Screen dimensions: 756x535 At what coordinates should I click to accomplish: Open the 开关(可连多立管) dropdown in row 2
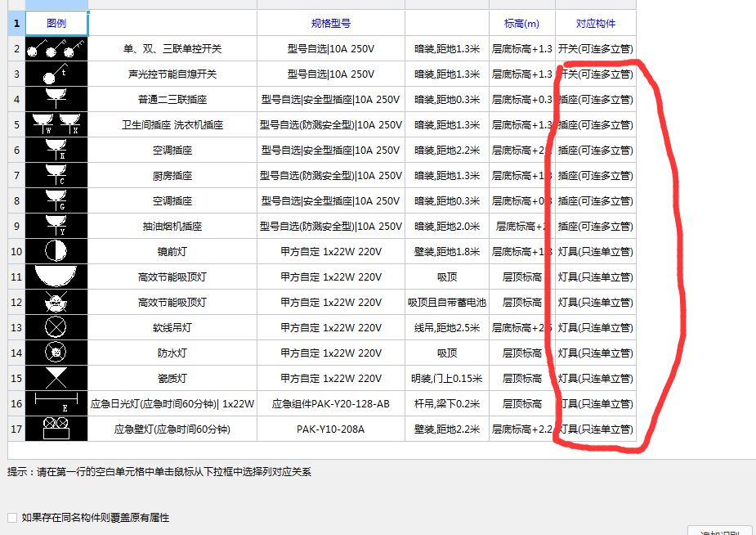click(595, 48)
